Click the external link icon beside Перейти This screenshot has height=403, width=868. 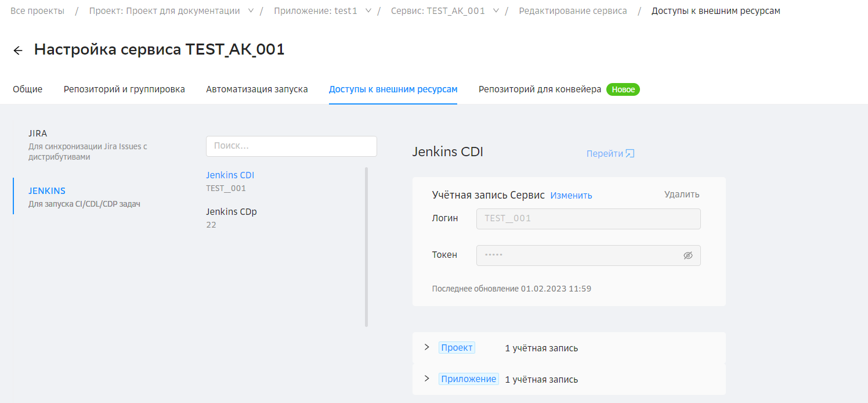(x=630, y=154)
